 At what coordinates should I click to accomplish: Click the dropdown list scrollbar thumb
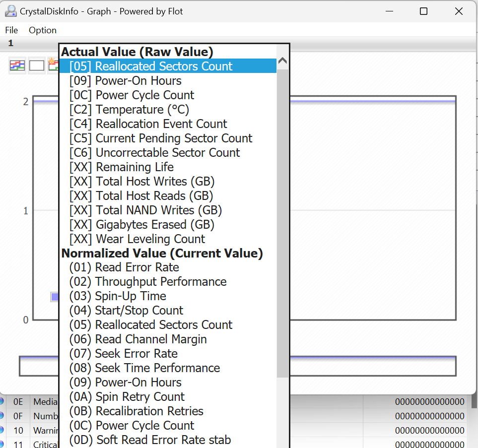pyautogui.click(x=282, y=223)
